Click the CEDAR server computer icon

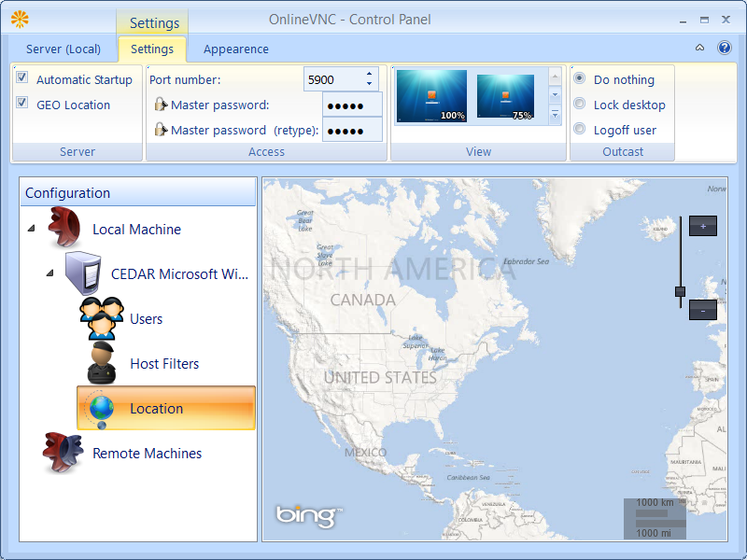[x=84, y=273]
